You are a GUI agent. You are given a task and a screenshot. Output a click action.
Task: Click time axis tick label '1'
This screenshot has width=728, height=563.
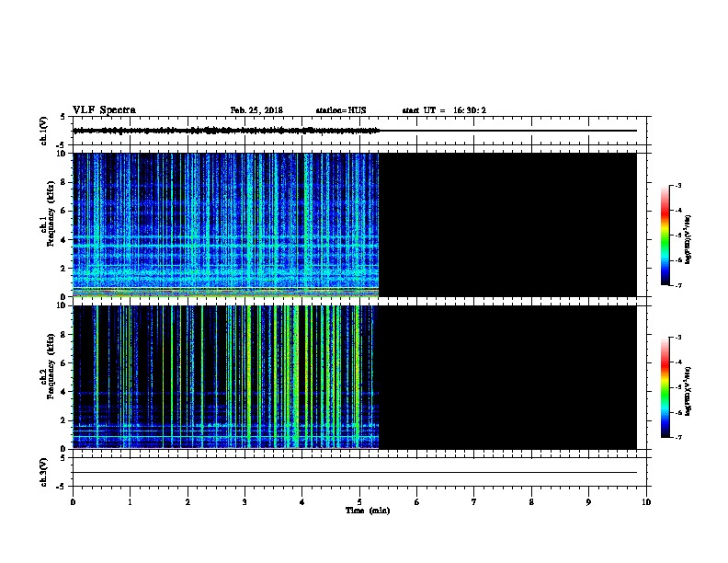130,502
